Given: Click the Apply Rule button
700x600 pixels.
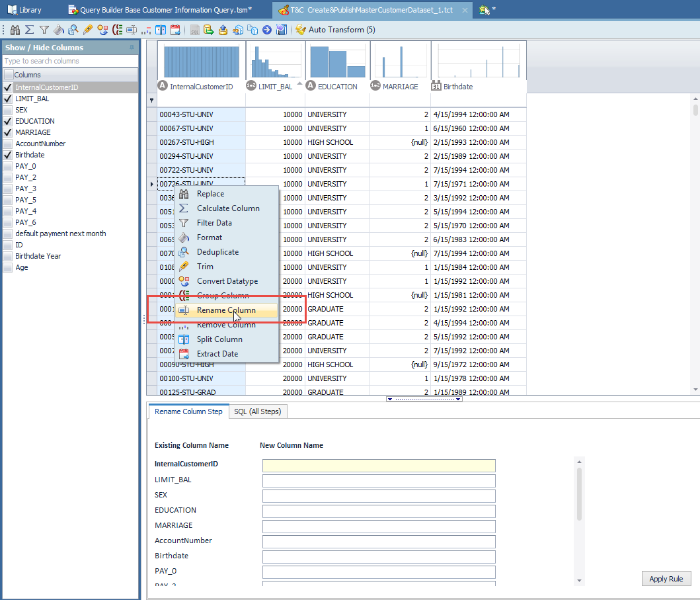Looking at the screenshot, I should (x=666, y=579).
